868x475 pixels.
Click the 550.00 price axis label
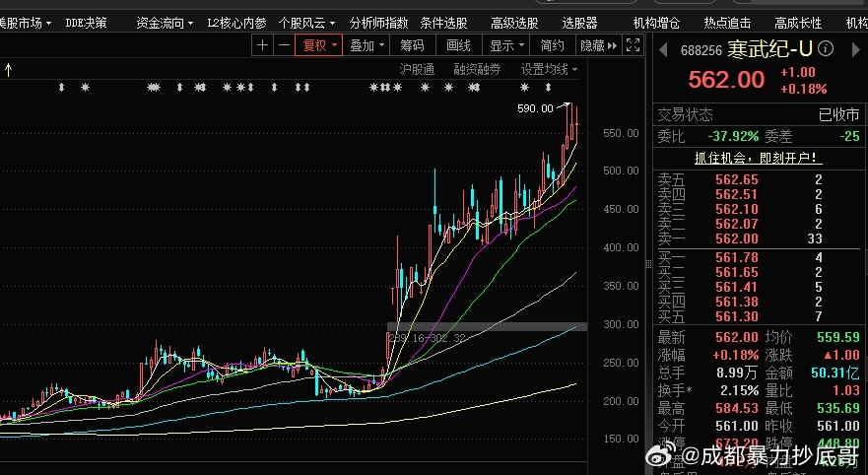click(x=621, y=133)
